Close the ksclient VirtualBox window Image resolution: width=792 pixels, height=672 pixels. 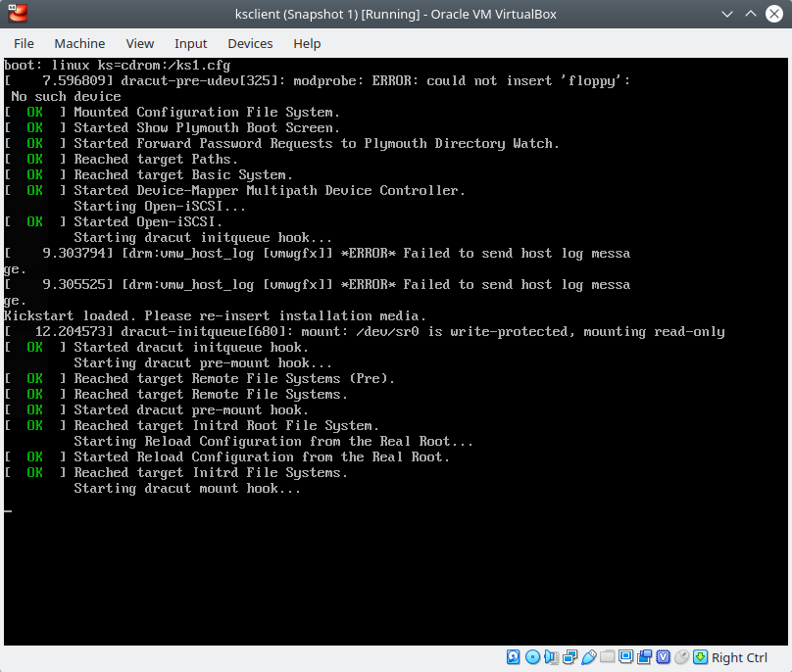(773, 14)
